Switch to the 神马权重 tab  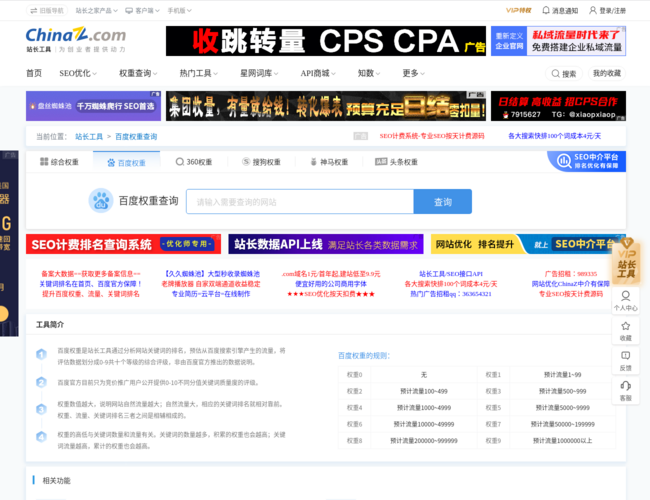pos(329,162)
